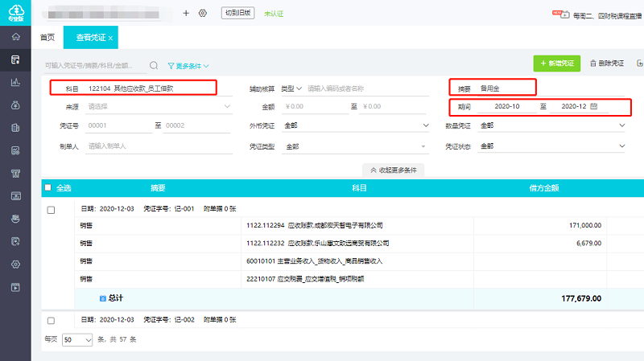Click the video play icon in sidebar
The height and width of the screenshot is (361, 644).
pos(15,287)
